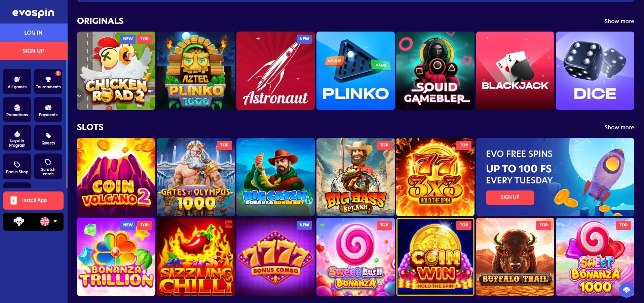Click the Install App button
Viewport: 644px width, 303px height.
pyautogui.click(x=33, y=201)
